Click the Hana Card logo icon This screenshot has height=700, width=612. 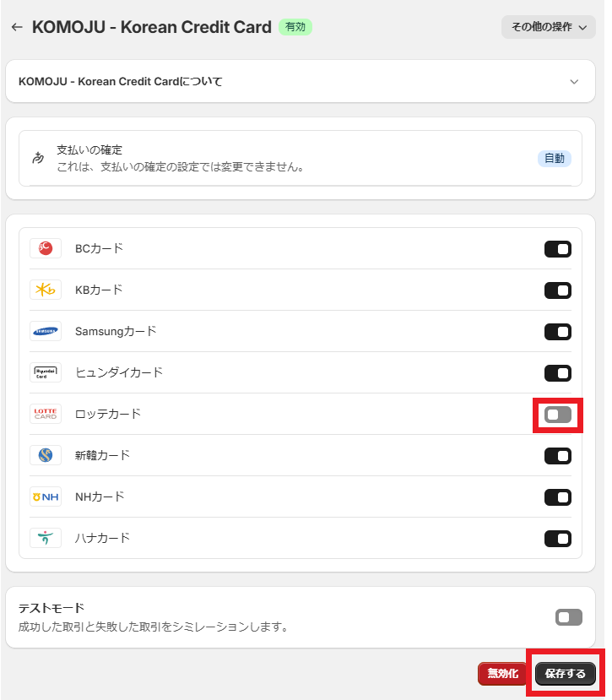46,538
